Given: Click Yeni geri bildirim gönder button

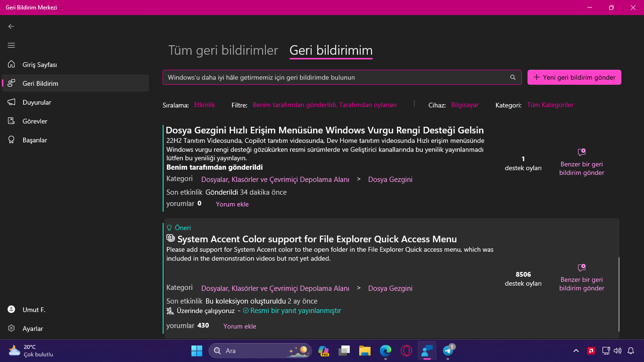Looking at the screenshot, I should pos(574,77).
